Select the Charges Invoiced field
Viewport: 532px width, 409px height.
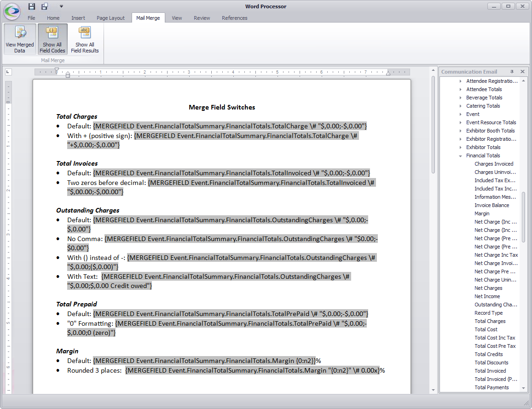[494, 164]
